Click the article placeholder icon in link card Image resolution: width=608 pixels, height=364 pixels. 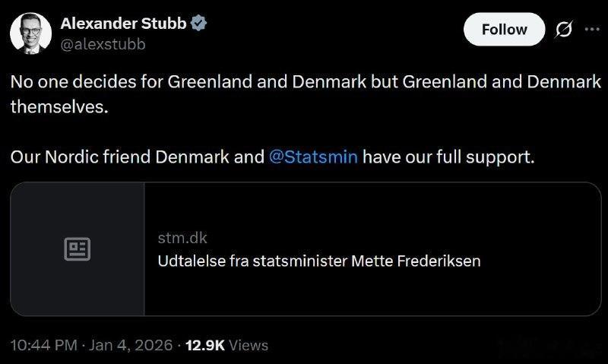[x=78, y=248]
